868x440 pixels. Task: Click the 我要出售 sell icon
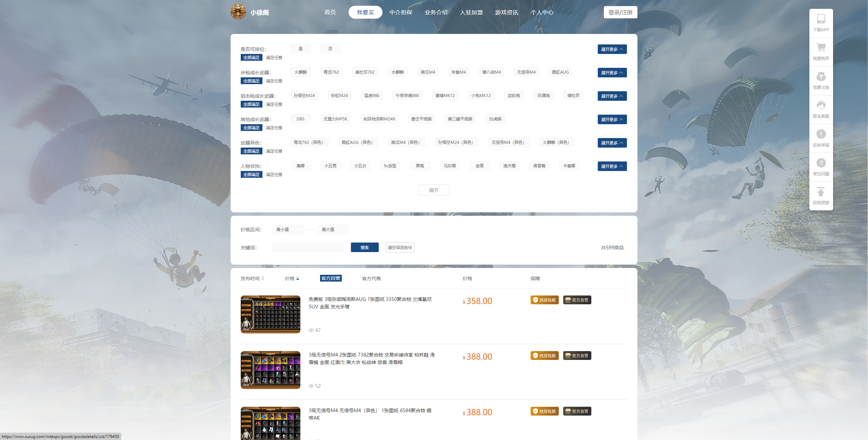(x=821, y=76)
